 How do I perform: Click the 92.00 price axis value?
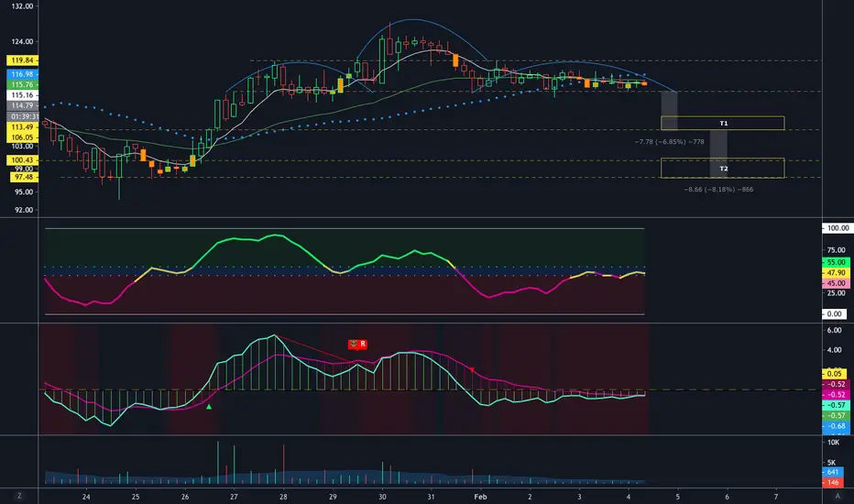[24, 210]
